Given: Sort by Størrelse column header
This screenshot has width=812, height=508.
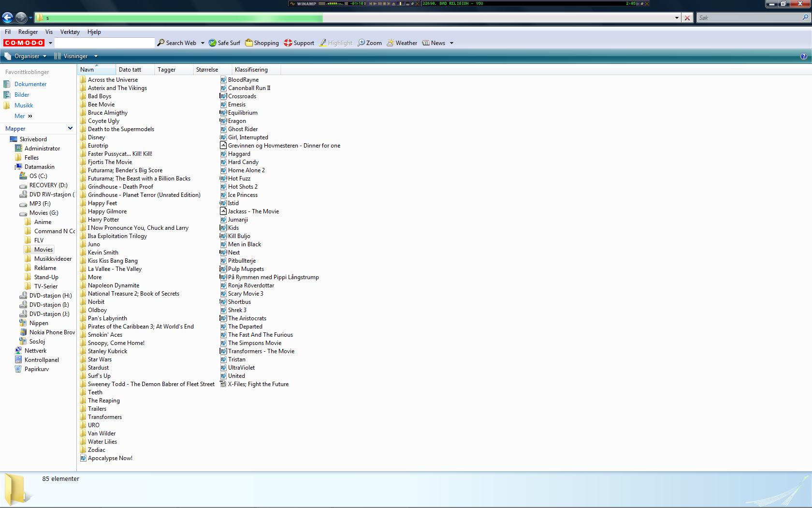Looking at the screenshot, I should (213, 70).
